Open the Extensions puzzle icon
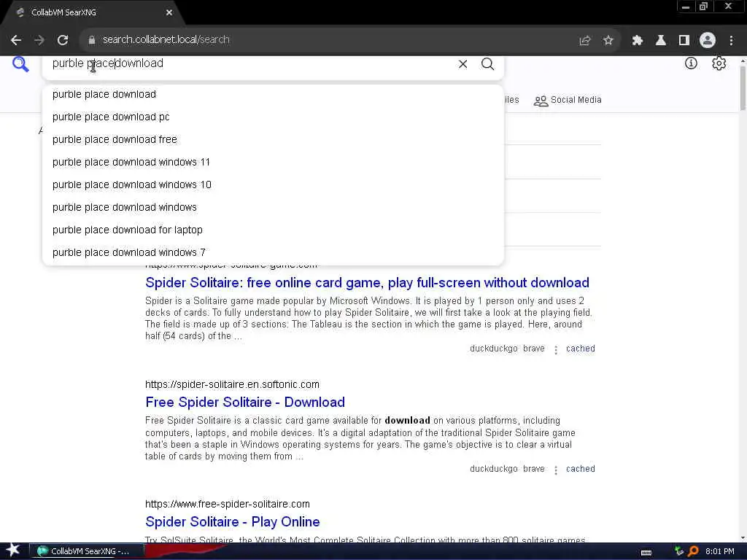 pos(638,41)
